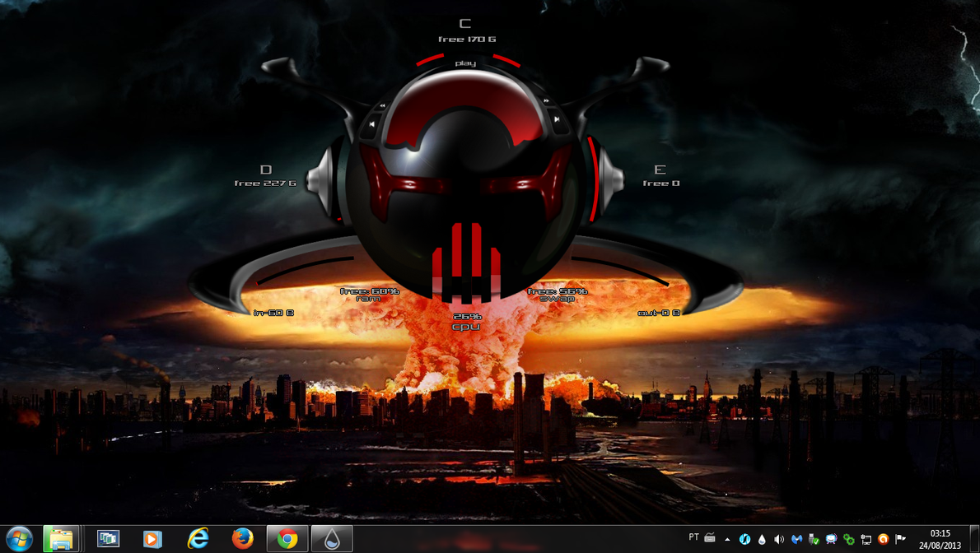Screen dimensions: 980x553
Task: Mute audio via the volume tray icon
Action: click(x=778, y=539)
